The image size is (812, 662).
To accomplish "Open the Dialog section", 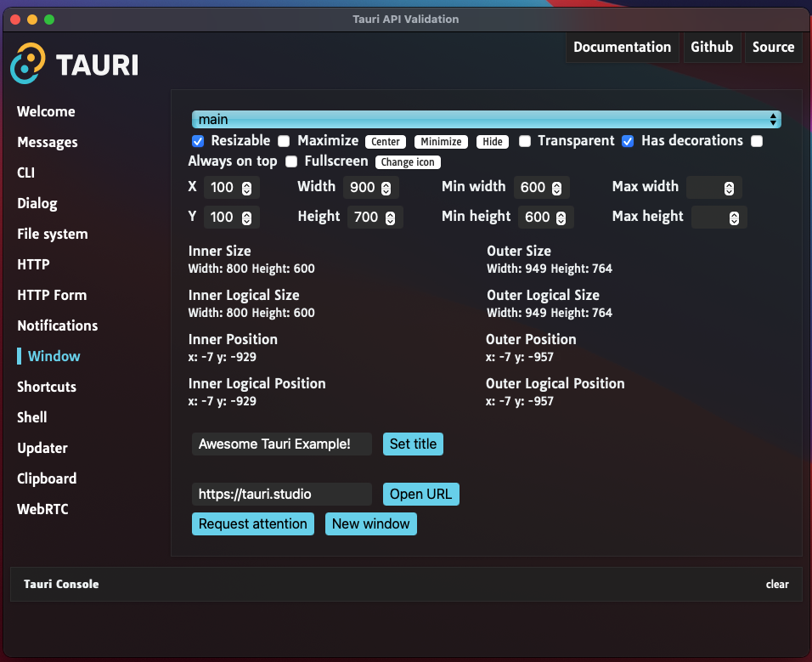I will (x=37, y=203).
